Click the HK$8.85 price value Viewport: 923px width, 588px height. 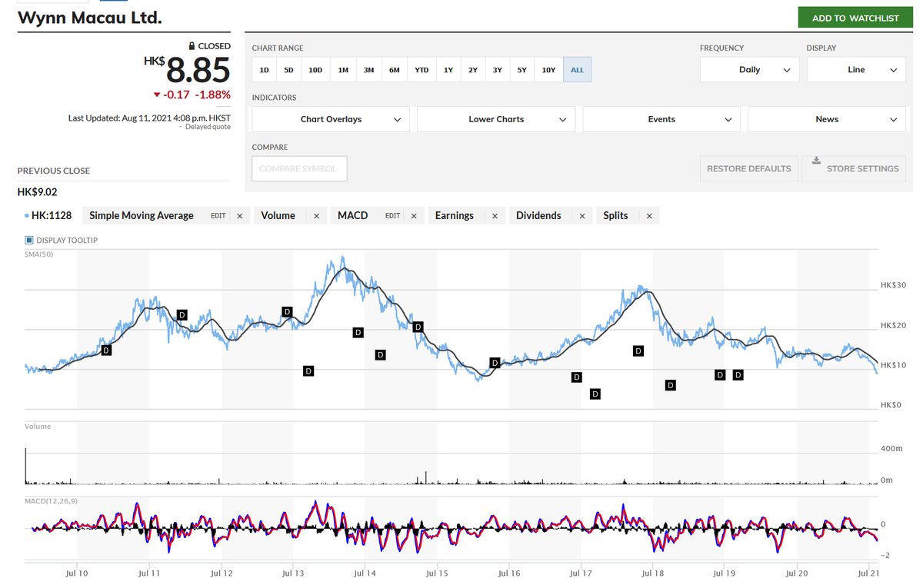(187, 71)
